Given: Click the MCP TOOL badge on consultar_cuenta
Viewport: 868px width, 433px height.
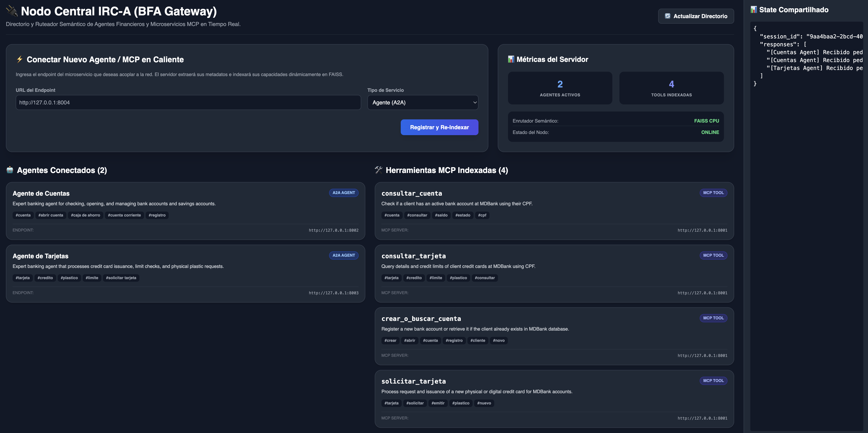Looking at the screenshot, I should pos(713,193).
